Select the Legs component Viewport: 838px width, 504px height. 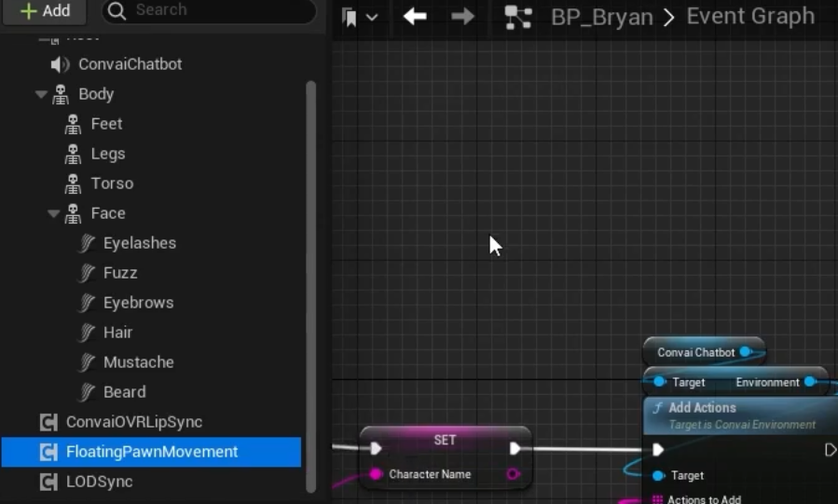point(108,154)
